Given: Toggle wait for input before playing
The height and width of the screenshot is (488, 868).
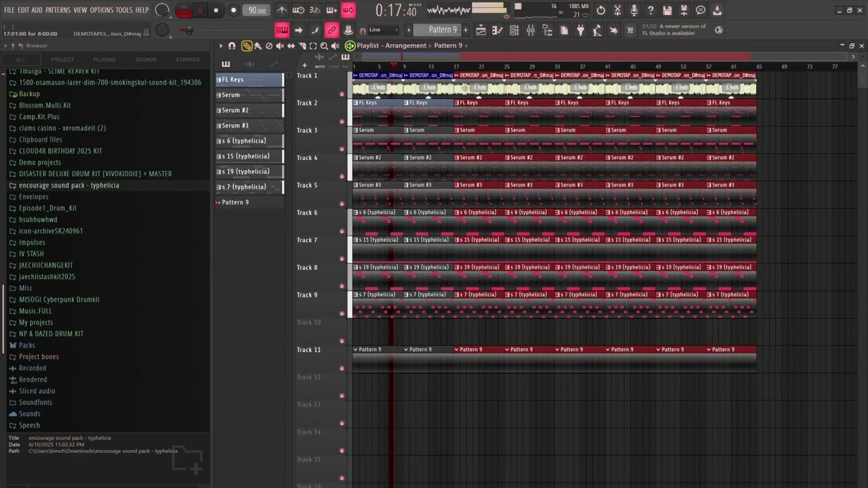Looking at the screenshot, I should click(298, 10).
